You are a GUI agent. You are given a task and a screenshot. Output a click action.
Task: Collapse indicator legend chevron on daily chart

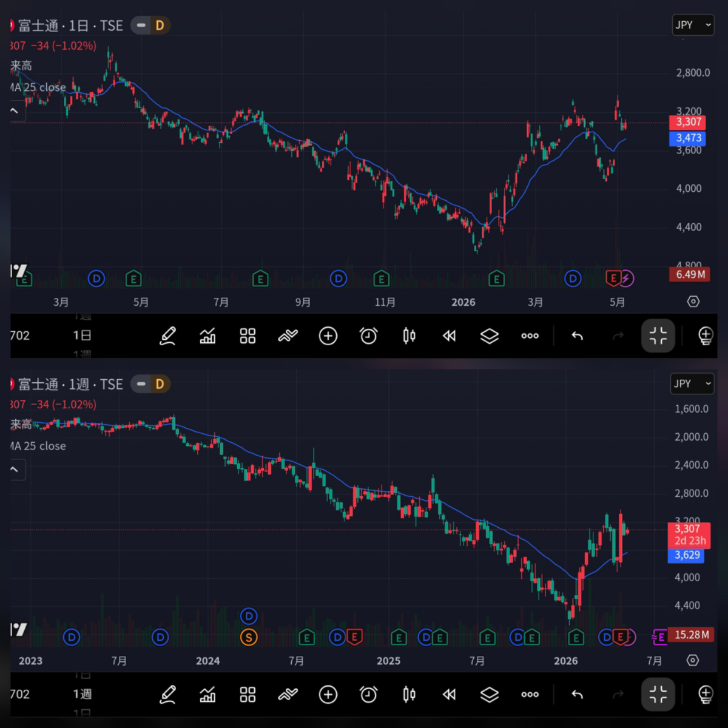click(15, 111)
